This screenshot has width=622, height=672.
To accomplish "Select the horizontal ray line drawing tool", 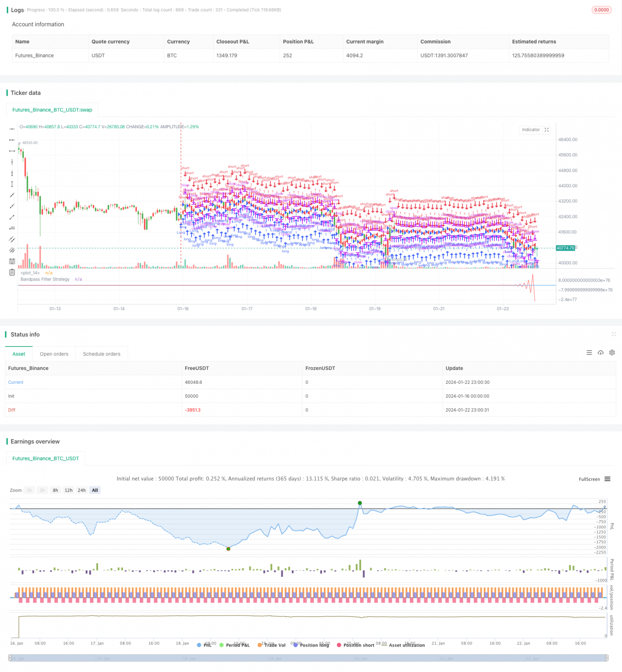I will tap(12, 140).
